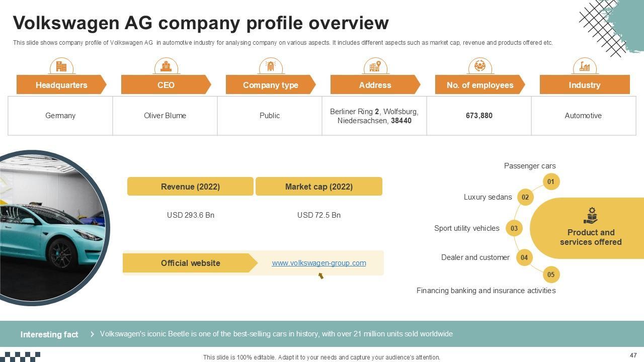Click the Berliner Ring 2 address cell
The height and width of the screenshot is (362, 644).
pos(374,116)
